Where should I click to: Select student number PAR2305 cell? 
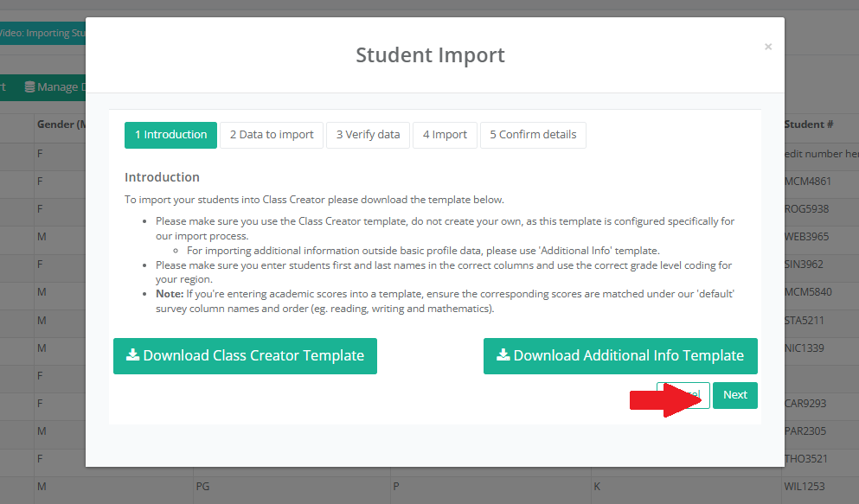click(805, 431)
